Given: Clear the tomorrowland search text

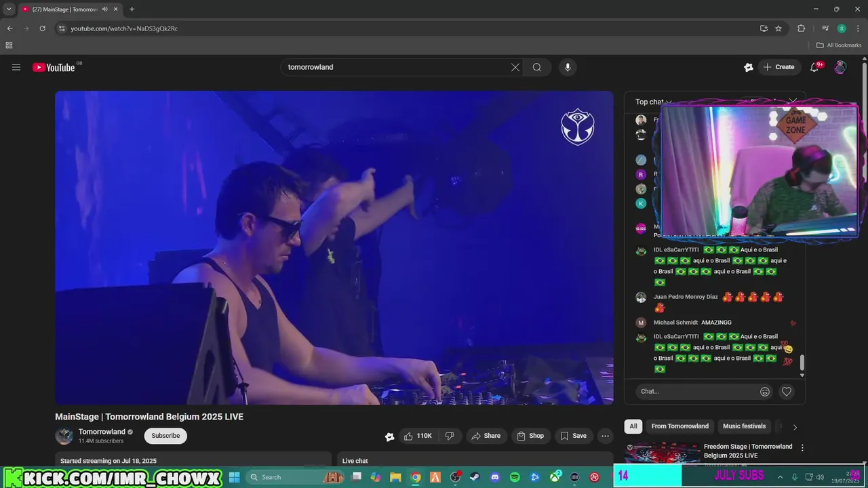Looking at the screenshot, I should tap(515, 67).
